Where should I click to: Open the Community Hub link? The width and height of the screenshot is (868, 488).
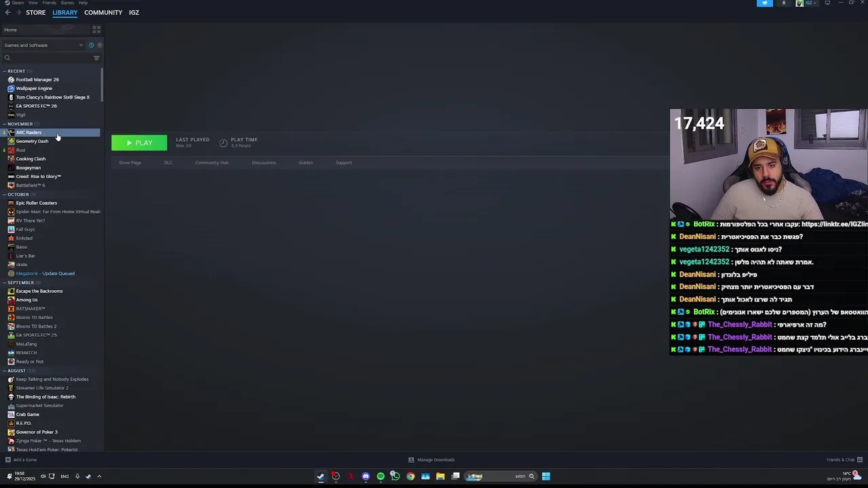(212, 163)
